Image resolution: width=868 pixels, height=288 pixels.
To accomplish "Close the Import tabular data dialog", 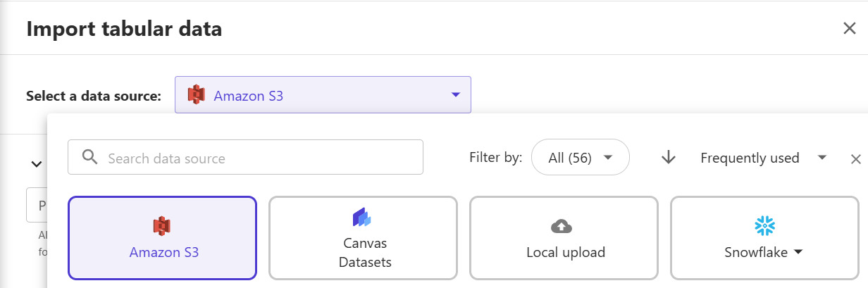I will (850, 28).
